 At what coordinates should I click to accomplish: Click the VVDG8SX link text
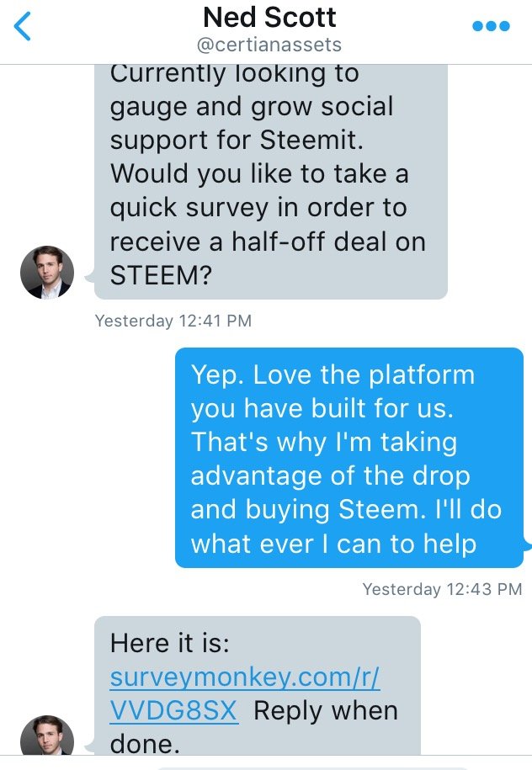(x=174, y=710)
